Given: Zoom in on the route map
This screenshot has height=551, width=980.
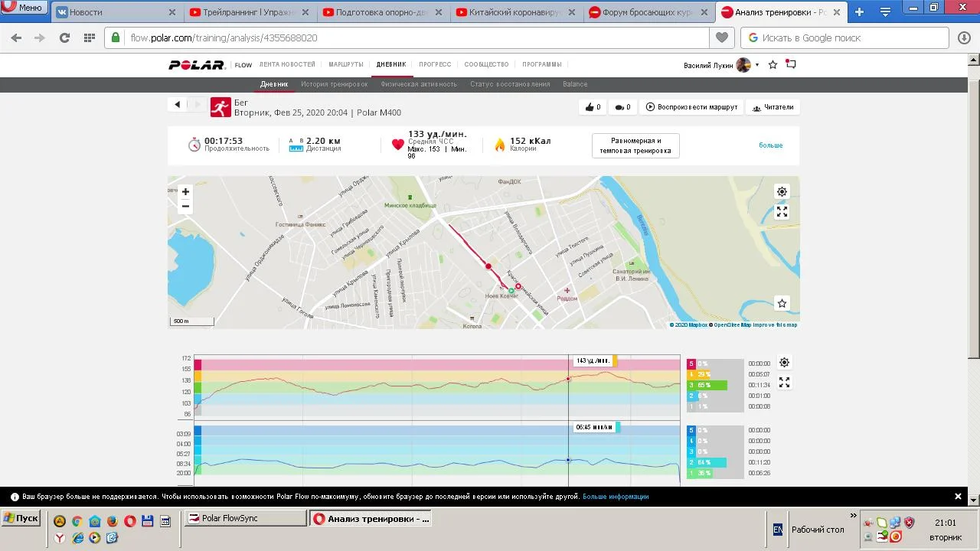Looking at the screenshot, I should tap(185, 192).
